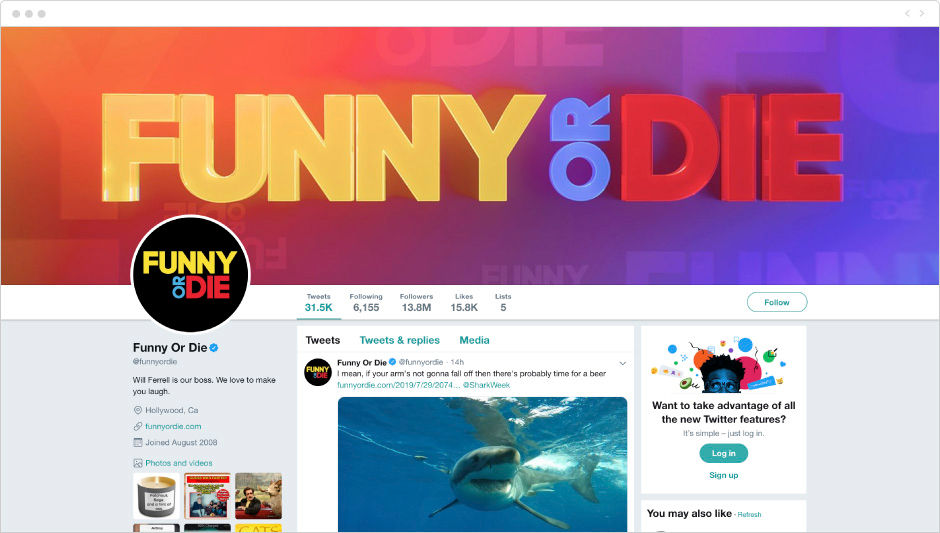Open the funnyordie.com/2019/7/29 tweet link
Image resolution: width=940 pixels, height=533 pixels.
pyautogui.click(x=398, y=385)
